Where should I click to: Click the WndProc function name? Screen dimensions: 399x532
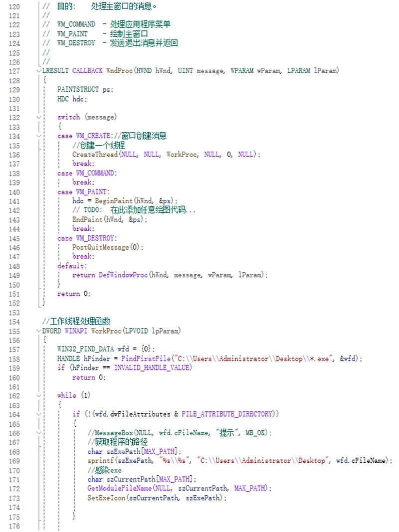point(120,71)
